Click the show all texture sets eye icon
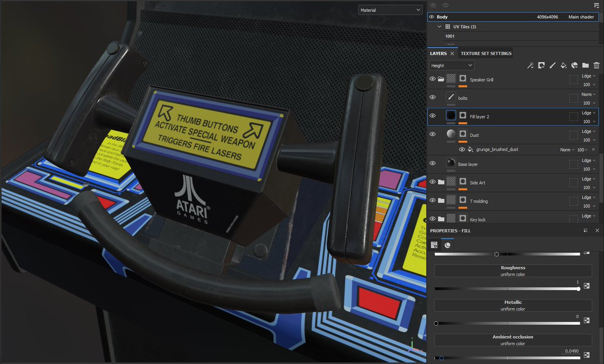The width and height of the screenshot is (604, 364). pos(433,5)
